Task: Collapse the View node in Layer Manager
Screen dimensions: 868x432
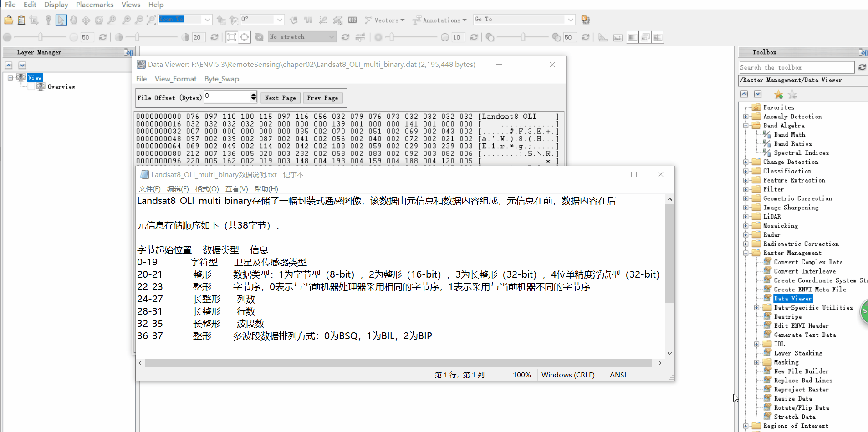Action: click(10, 78)
